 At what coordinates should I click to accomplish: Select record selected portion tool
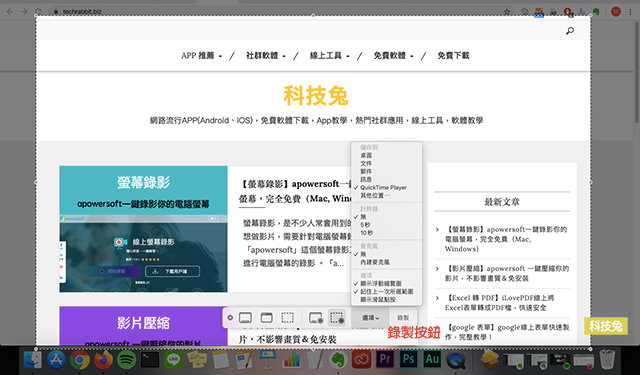coord(337,317)
